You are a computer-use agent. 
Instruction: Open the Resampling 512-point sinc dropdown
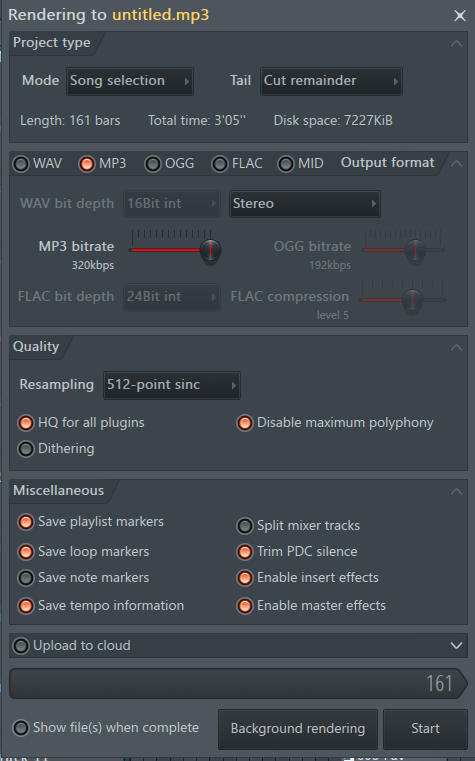pos(172,385)
